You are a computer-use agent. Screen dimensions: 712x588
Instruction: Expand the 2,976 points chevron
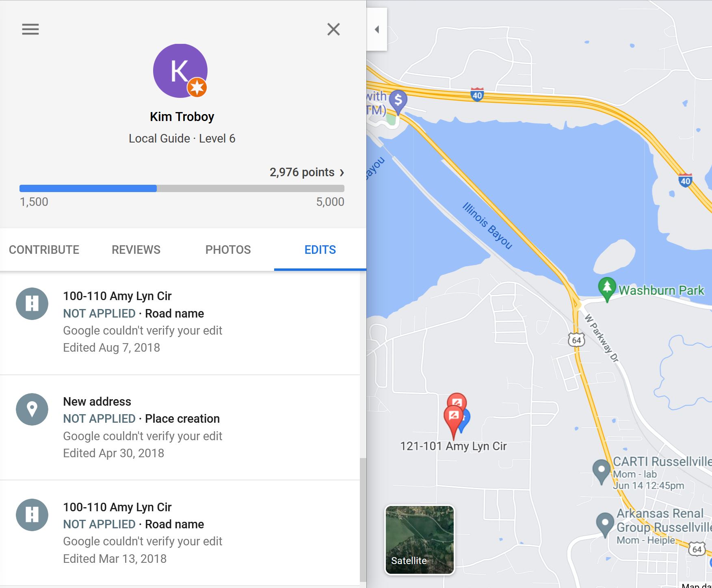click(x=342, y=173)
